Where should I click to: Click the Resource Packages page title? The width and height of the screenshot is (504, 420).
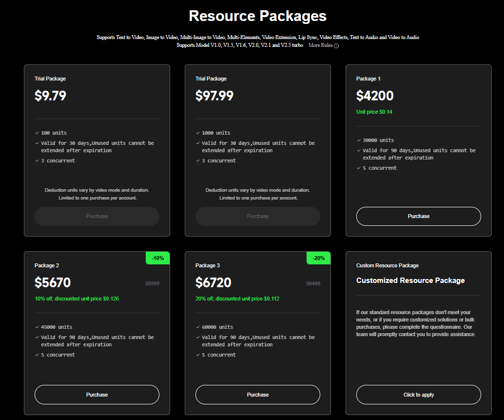[257, 16]
